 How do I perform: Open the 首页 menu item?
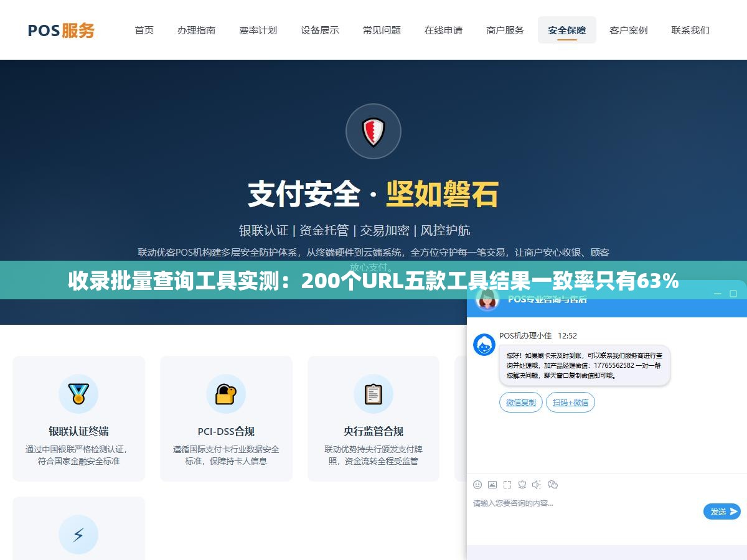(x=144, y=30)
